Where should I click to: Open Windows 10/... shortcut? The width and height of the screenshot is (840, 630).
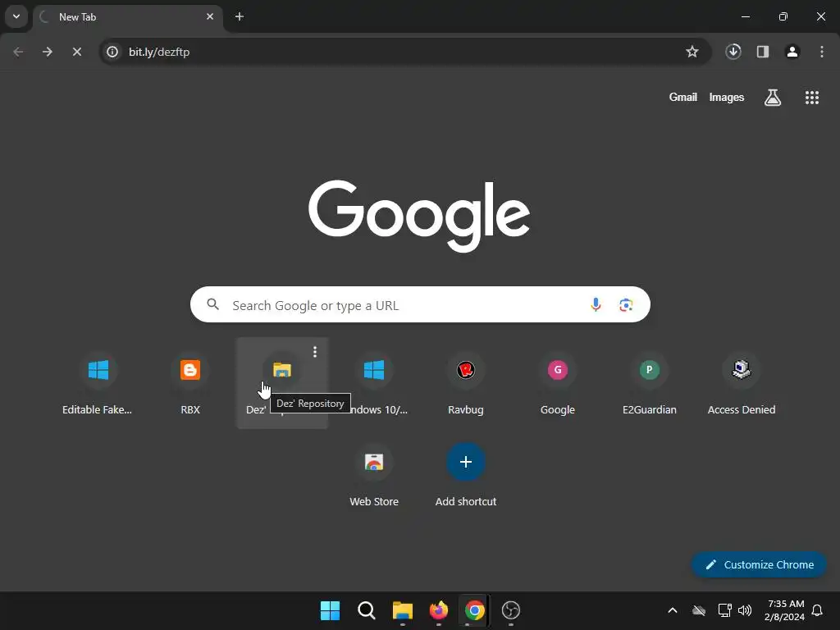tap(374, 383)
